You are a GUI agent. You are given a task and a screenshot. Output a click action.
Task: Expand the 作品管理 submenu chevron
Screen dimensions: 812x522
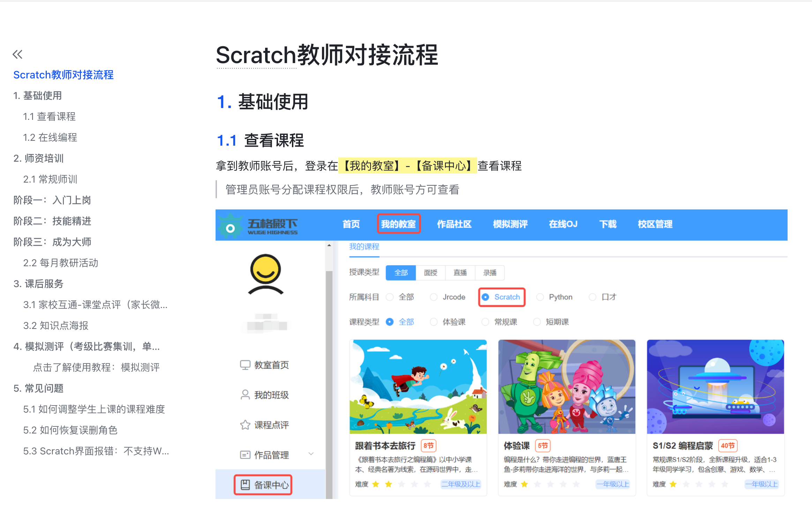tap(311, 454)
